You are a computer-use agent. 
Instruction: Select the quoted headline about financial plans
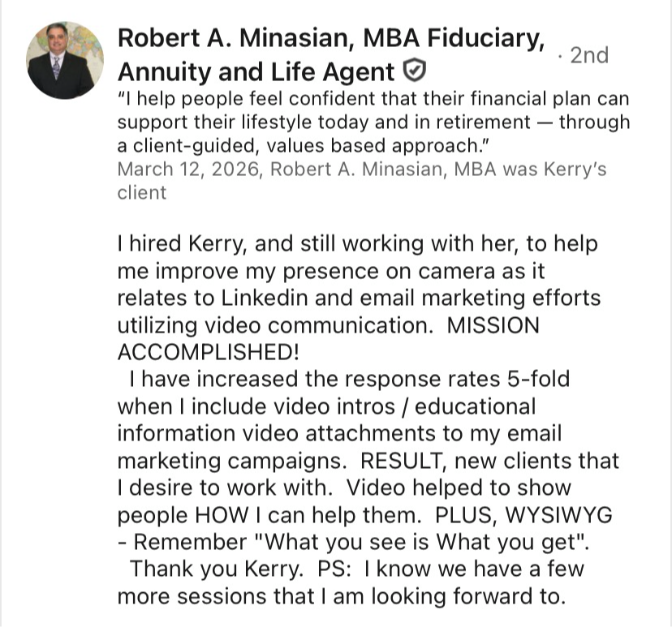tap(373, 122)
